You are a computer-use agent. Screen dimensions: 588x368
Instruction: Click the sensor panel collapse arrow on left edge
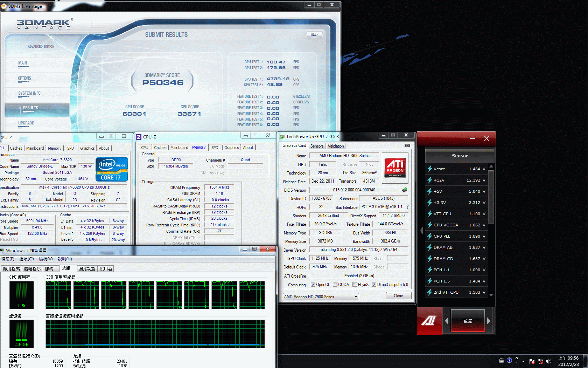(x=421, y=231)
